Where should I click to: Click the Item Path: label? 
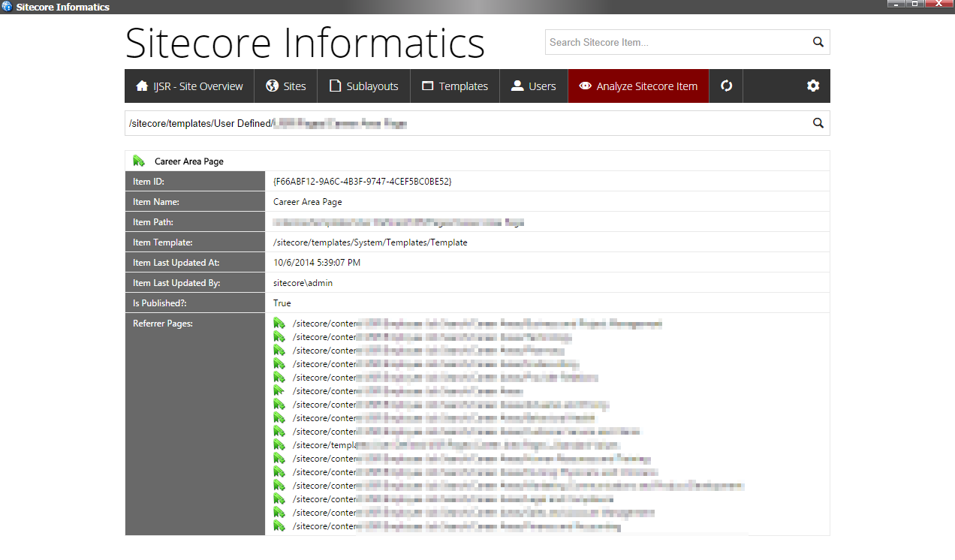153,222
